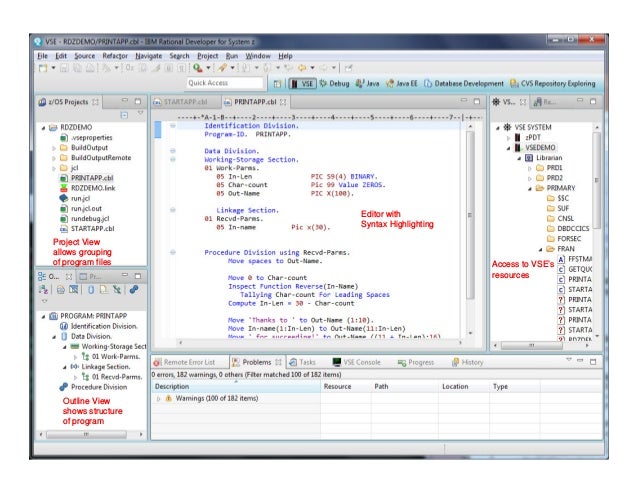
Task: Click the Quick Access search field
Action: (x=225, y=83)
